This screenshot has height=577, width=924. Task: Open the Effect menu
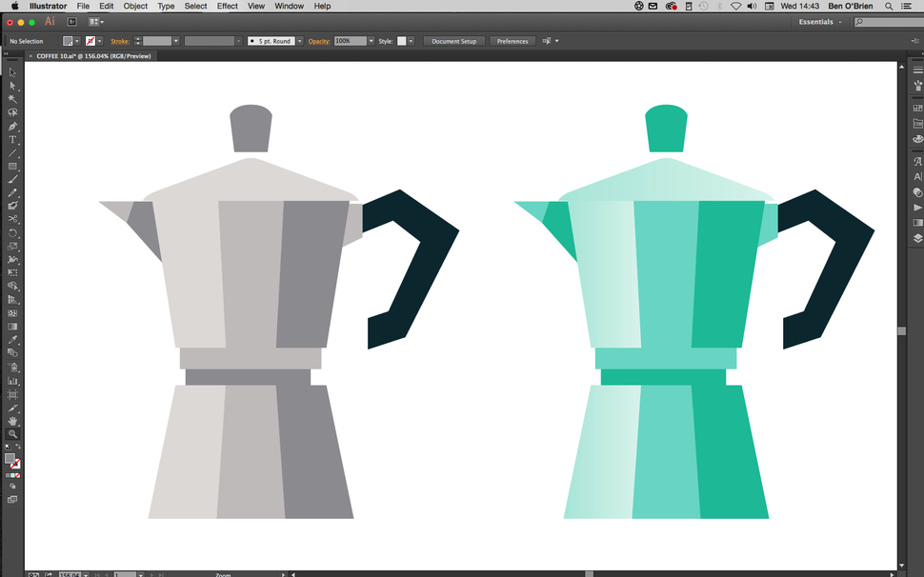pyautogui.click(x=226, y=6)
